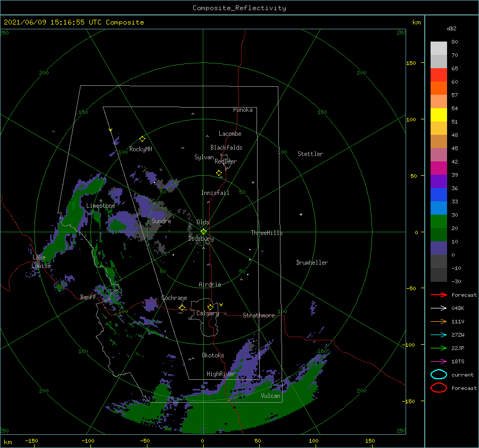Click the Sundre label

click(x=161, y=221)
